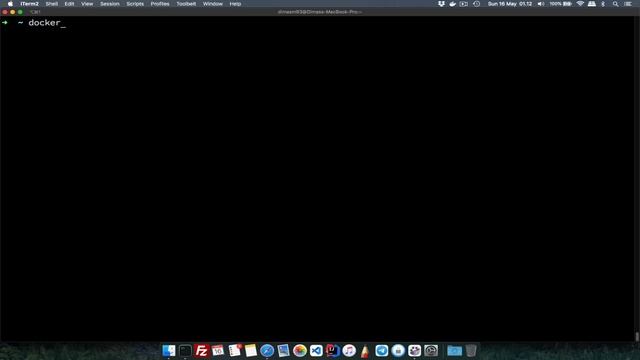Click the terminal window title bar text

click(x=320, y=12)
